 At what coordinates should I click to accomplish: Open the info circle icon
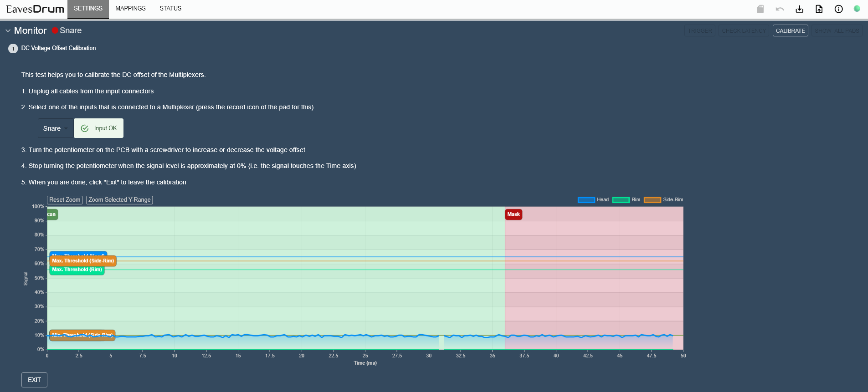[x=838, y=9]
